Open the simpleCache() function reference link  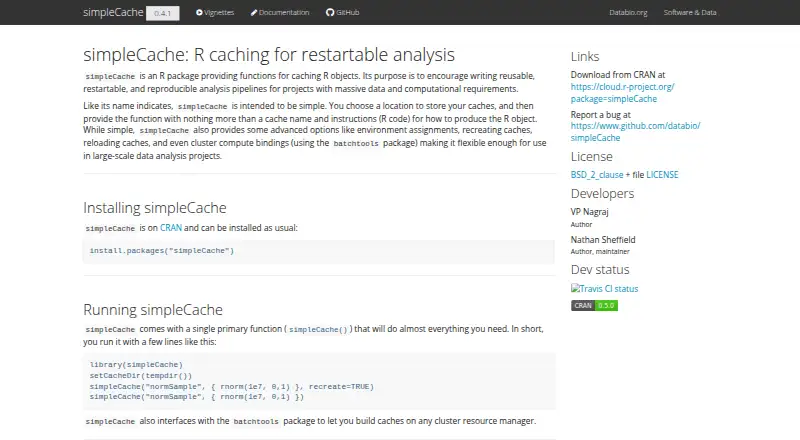318,329
